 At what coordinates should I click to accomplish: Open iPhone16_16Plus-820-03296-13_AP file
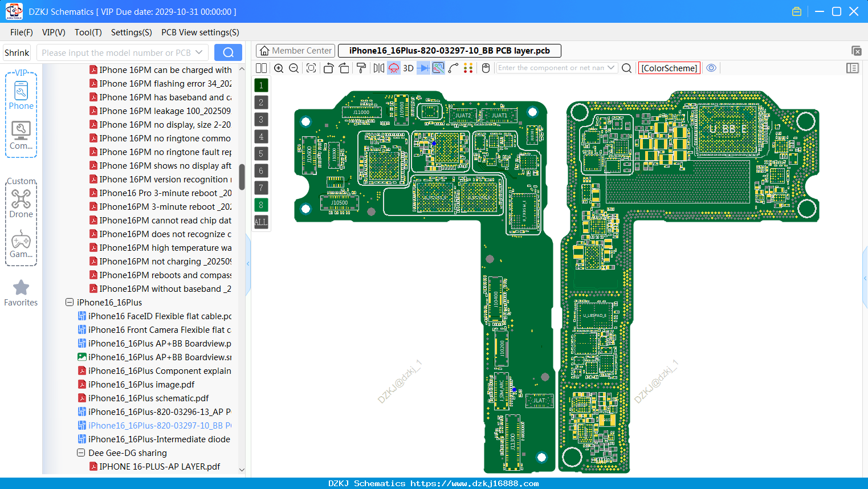coord(154,412)
